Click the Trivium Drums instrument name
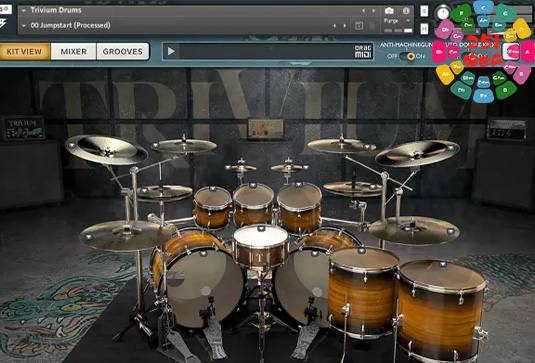 pyautogui.click(x=56, y=10)
